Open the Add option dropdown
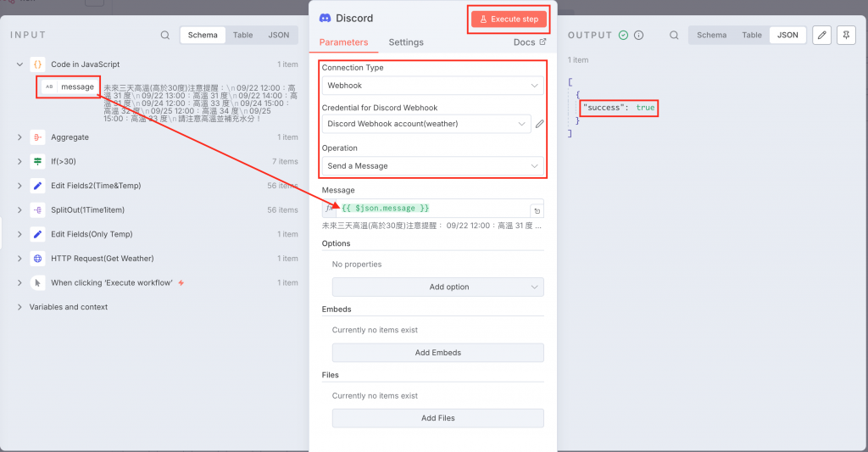The width and height of the screenshot is (868, 452). 438,287
